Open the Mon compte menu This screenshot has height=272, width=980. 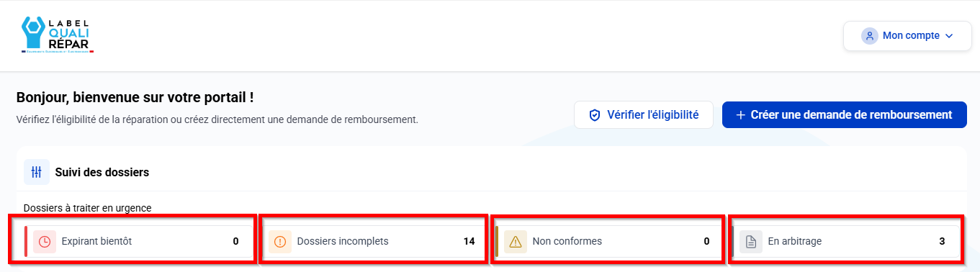pyautogui.click(x=907, y=35)
